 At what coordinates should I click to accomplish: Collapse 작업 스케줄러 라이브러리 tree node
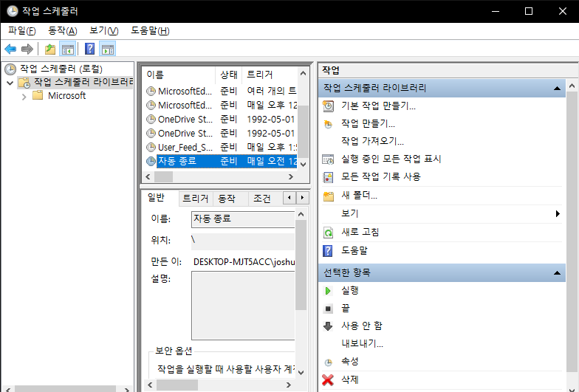(10, 83)
